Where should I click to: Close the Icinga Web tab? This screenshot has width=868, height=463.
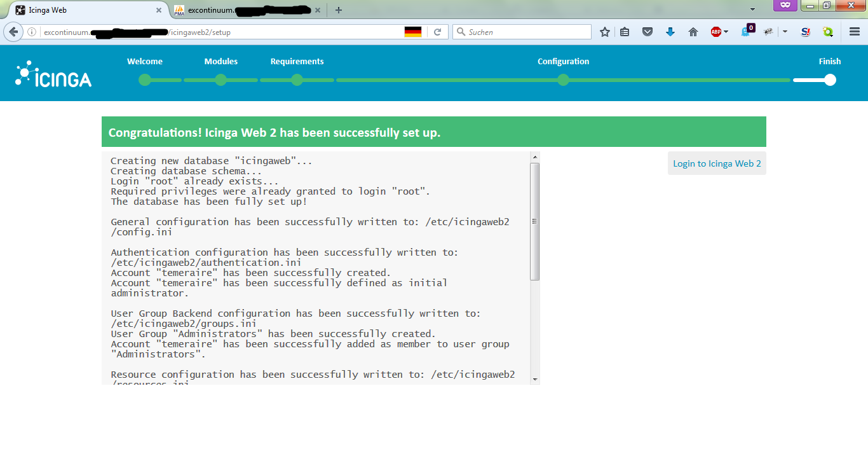pos(159,10)
